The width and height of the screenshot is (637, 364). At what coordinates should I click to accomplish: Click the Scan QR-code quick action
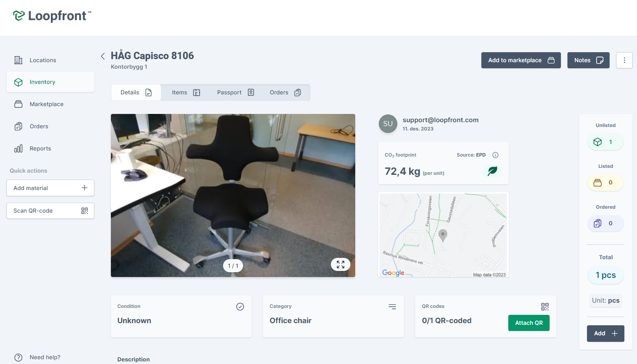(x=50, y=210)
